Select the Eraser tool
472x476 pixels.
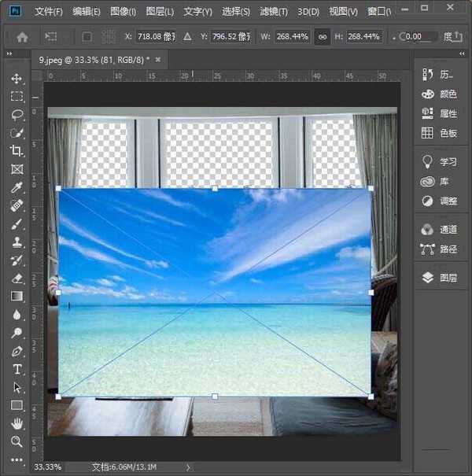point(17,279)
